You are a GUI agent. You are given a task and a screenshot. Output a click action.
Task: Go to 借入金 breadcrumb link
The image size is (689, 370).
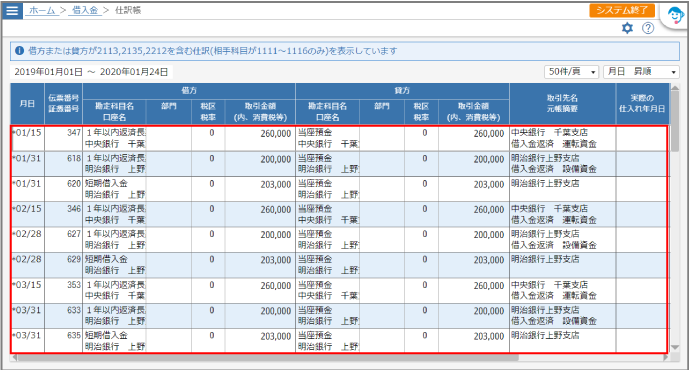click(x=84, y=10)
